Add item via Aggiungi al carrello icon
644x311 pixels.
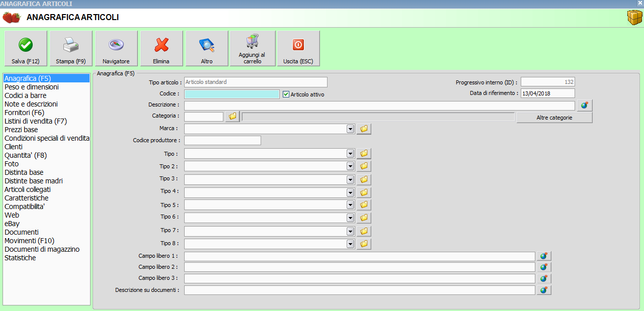coord(252,48)
